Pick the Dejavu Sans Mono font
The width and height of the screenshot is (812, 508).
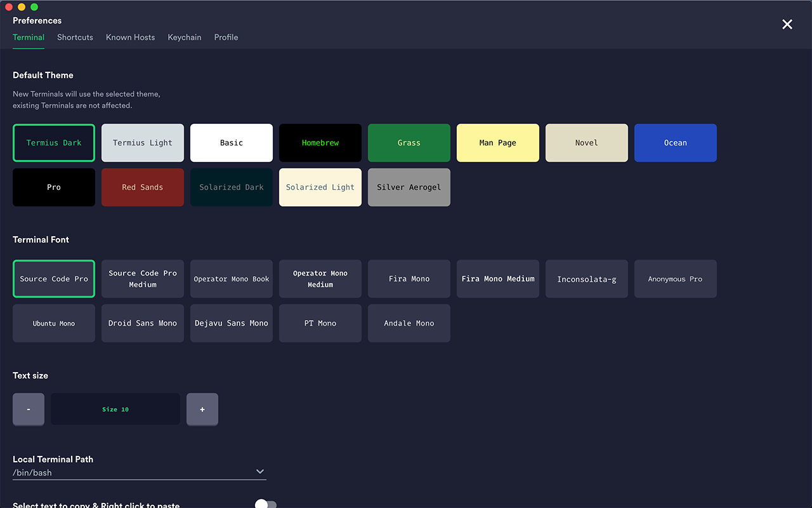coord(232,323)
